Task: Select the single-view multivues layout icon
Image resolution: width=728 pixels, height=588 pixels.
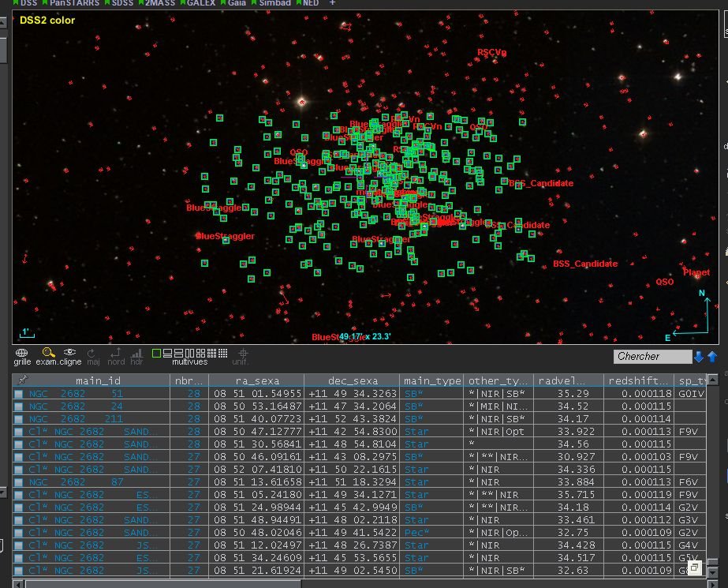Action: click(x=156, y=352)
